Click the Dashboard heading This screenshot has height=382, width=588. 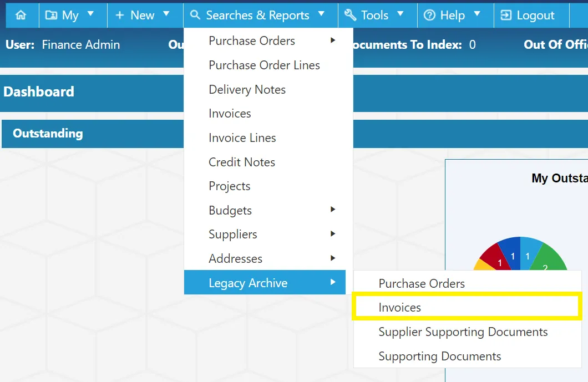pyautogui.click(x=39, y=92)
